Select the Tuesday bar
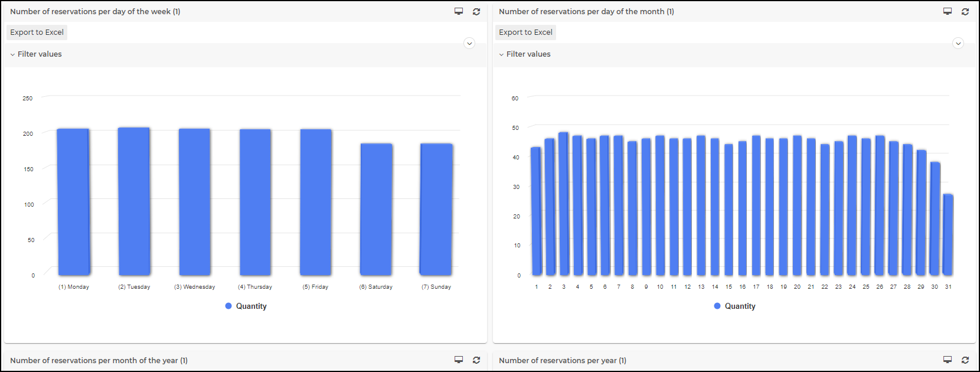 134,201
